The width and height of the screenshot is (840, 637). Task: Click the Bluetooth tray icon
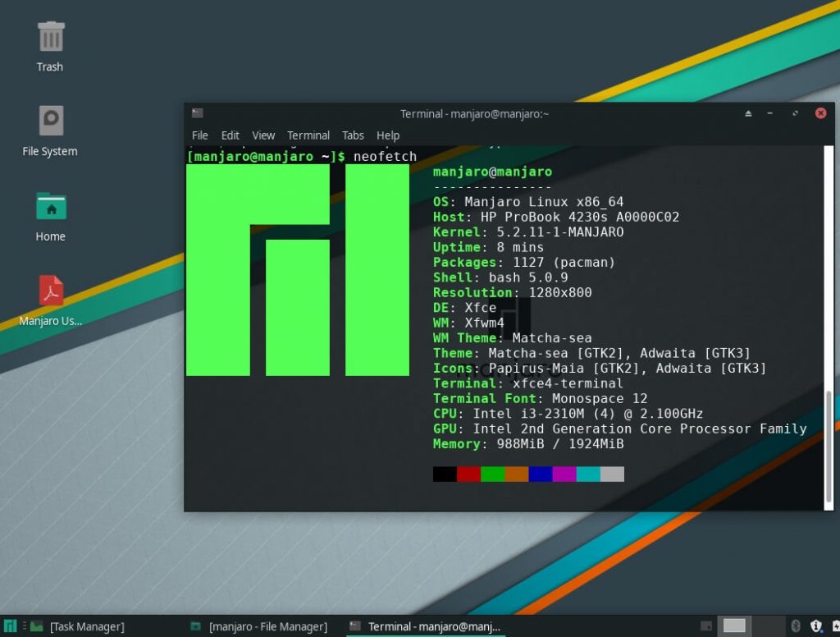point(796,626)
